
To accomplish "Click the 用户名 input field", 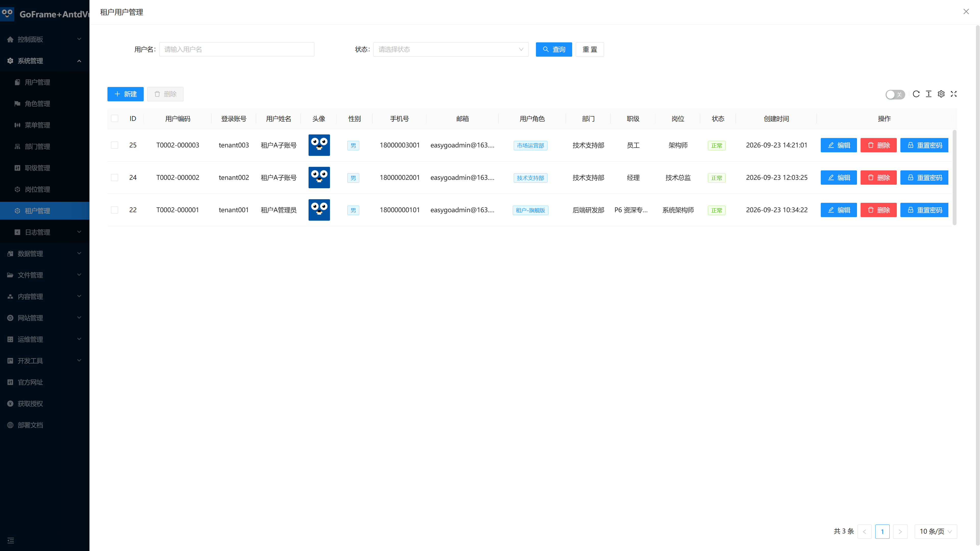I will [237, 49].
